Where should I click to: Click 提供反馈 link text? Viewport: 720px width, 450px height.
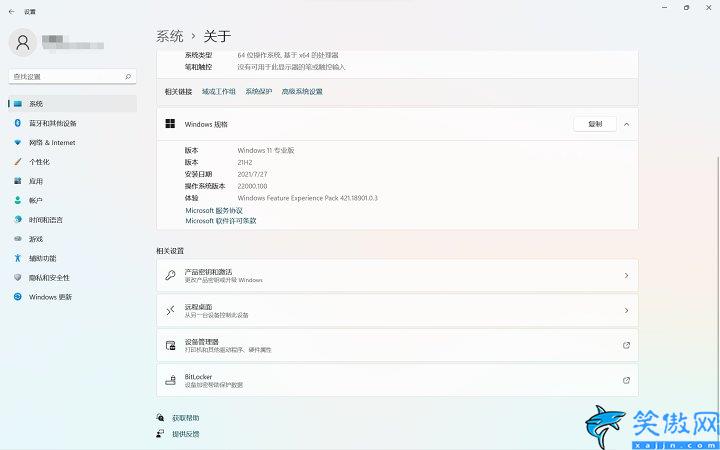[186, 433]
